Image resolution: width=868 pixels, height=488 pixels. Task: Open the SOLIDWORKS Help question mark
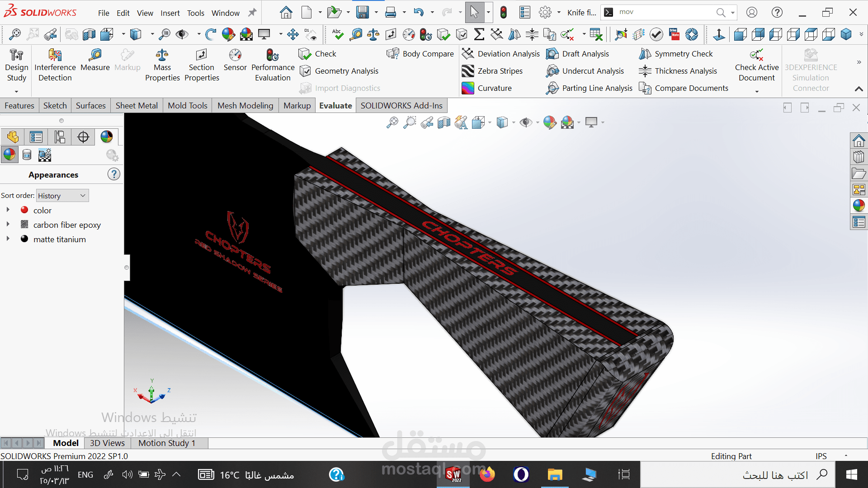point(777,12)
